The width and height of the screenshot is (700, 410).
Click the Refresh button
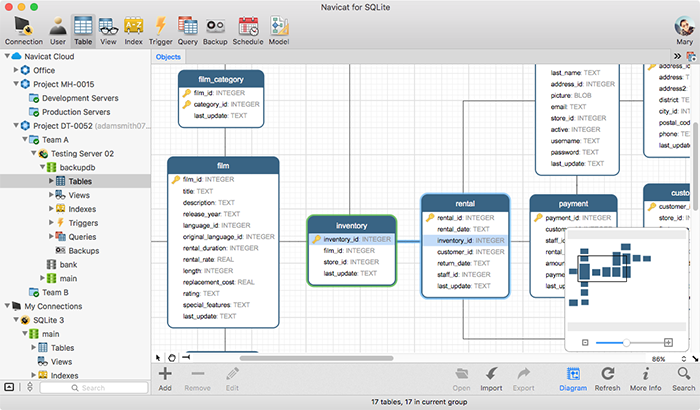(x=608, y=379)
